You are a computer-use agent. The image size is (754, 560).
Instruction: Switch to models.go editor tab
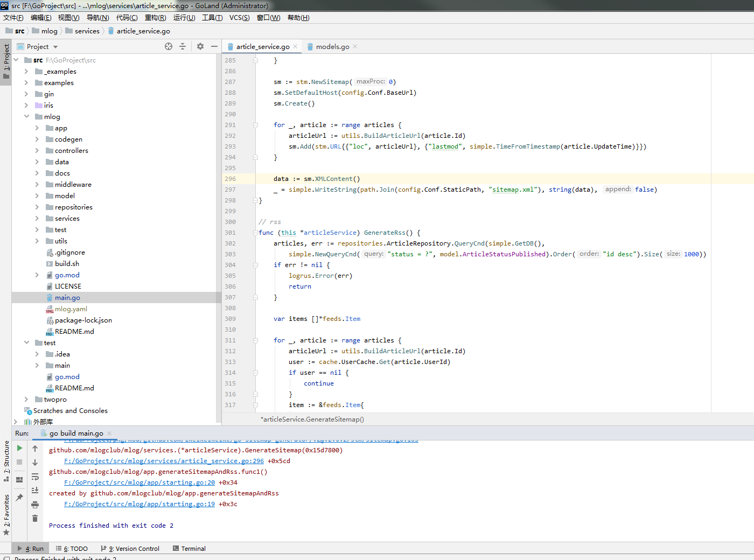click(x=332, y=47)
